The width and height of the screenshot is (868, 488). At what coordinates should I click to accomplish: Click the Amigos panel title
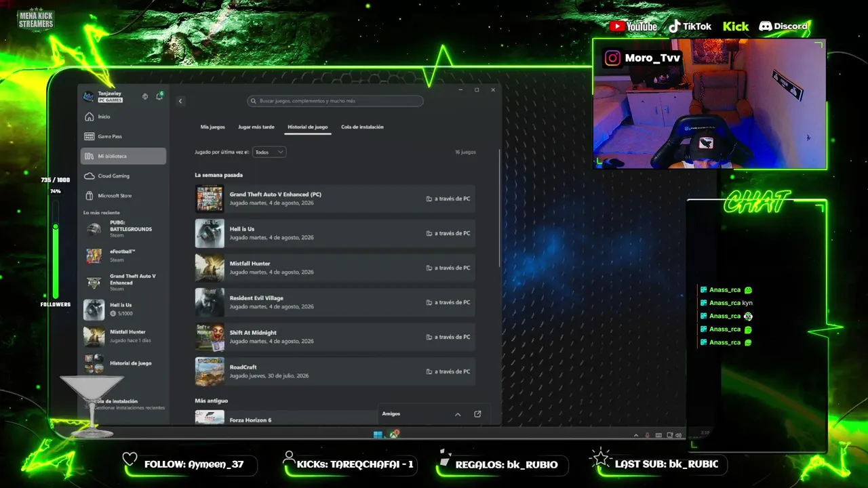pyautogui.click(x=391, y=414)
